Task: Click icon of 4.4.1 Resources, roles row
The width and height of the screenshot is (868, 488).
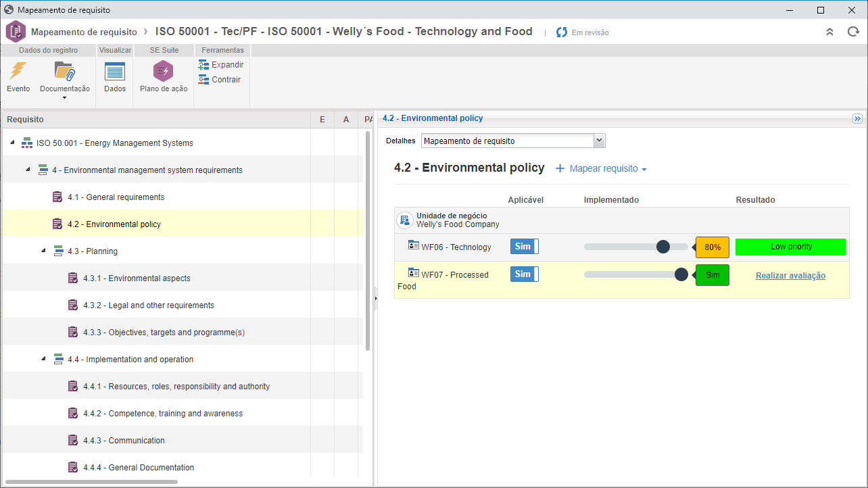Action: [x=73, y=386]
